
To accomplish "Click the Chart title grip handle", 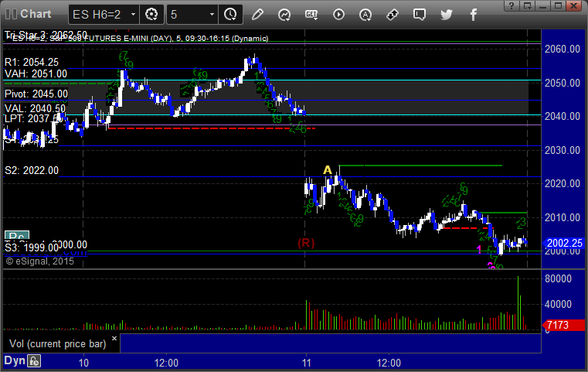I will (x=12, y=14).
